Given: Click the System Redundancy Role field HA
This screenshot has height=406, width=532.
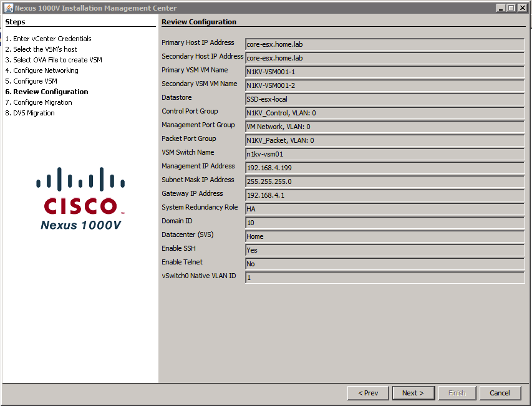Looking at the screenshot, I should [385, 209].
